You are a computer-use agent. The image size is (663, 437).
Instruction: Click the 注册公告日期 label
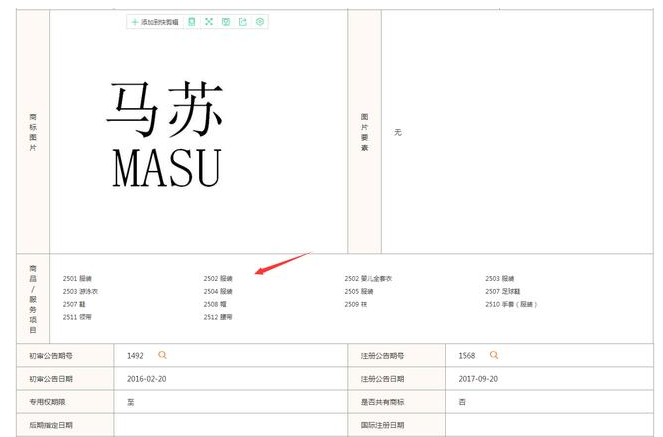point(382,379)
